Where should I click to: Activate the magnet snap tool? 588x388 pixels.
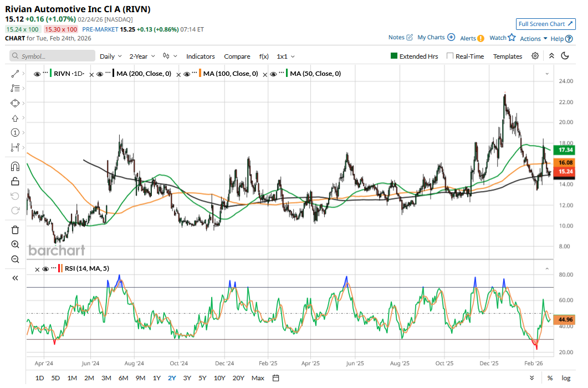point(15,167)
